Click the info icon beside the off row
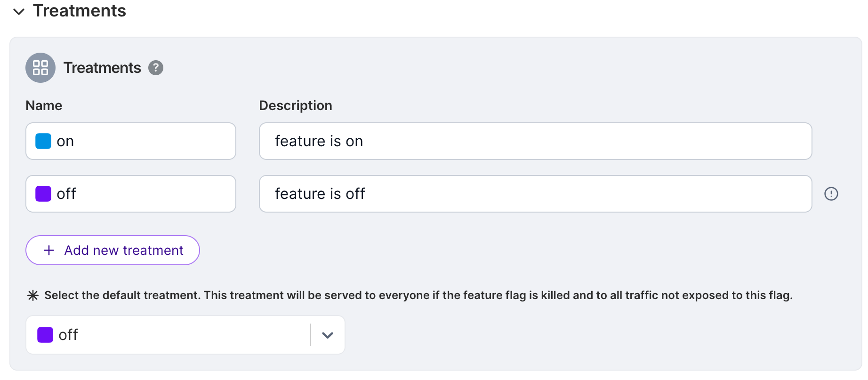This screenshot has height=380, width=868. click(x=831, y=194)
